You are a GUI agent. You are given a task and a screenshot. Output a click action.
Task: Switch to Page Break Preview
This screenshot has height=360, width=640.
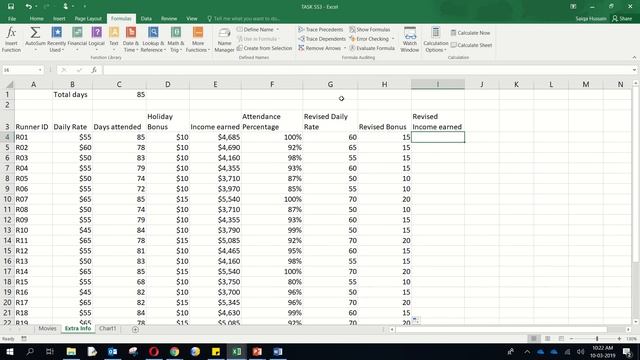561,338
